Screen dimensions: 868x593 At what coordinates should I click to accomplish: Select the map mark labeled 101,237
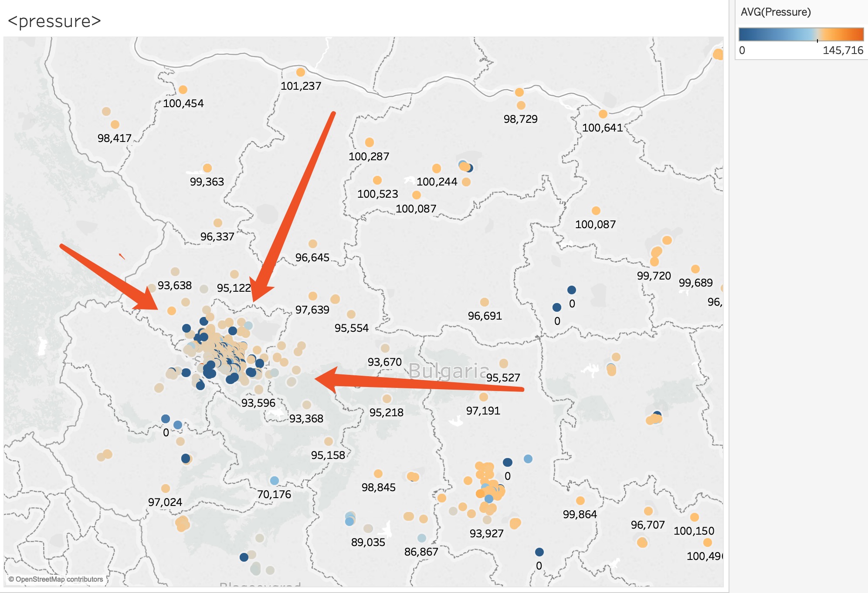tap(301, 72)
